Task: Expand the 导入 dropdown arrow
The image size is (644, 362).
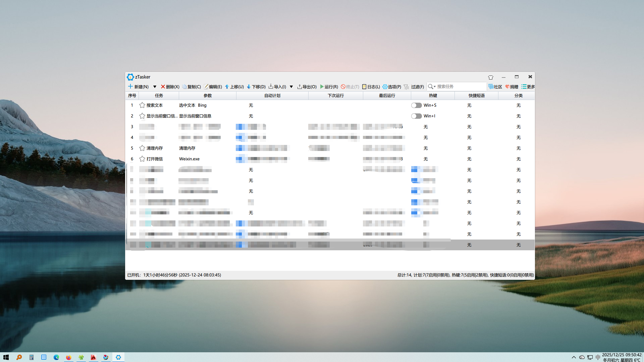Action: click(x=291, y=87)
